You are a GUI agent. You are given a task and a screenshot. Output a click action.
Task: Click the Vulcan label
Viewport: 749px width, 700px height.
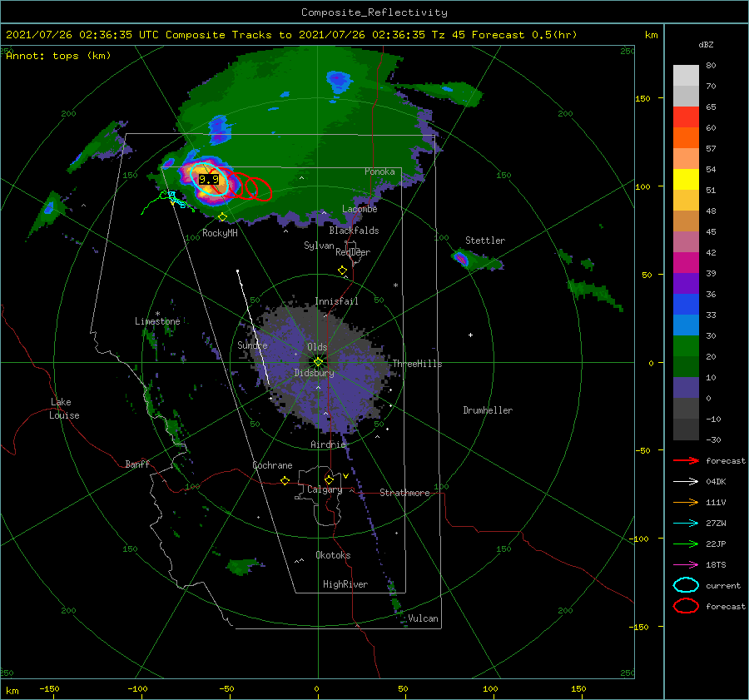(x=424, y=618)
